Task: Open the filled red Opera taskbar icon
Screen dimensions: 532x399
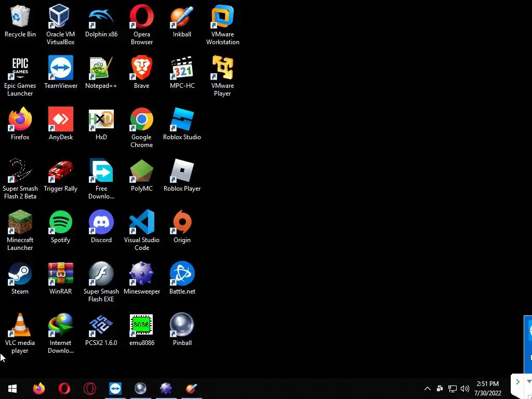Action: [64, 389]
